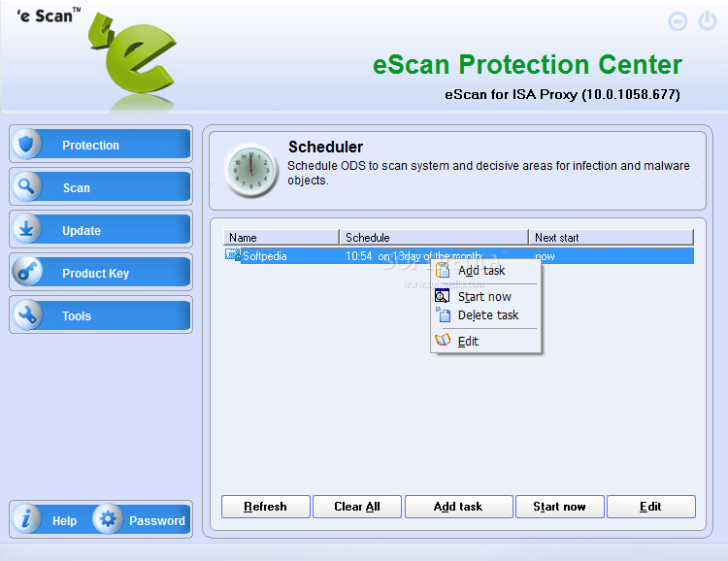Viewport: 728px width, 561px height.
Task: Click the 'now' next start cell
Action: pos(546,256)
